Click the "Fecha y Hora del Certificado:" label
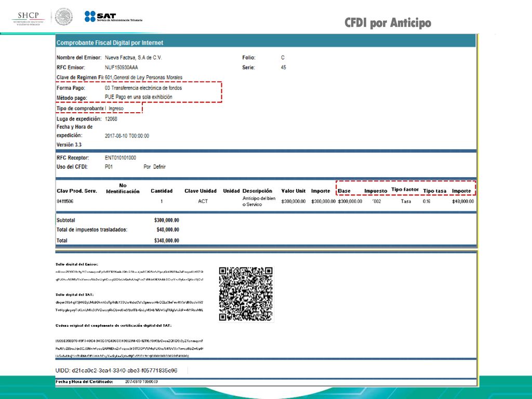 tap(84, 382)
